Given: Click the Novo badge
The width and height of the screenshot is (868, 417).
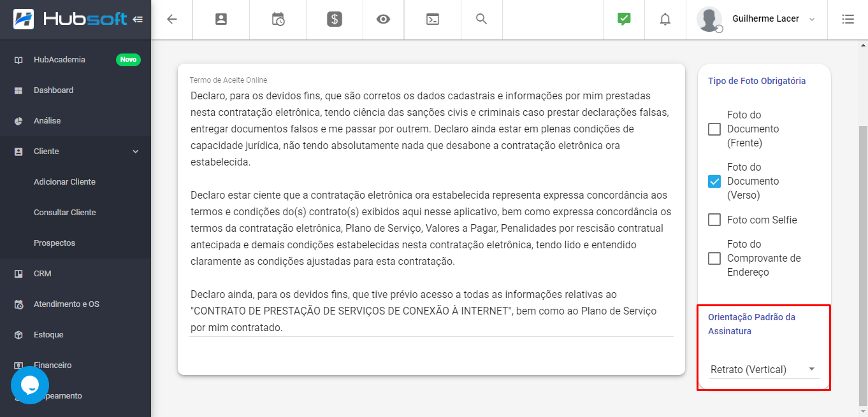Looking at the screenshot, I should pos(128,59).
